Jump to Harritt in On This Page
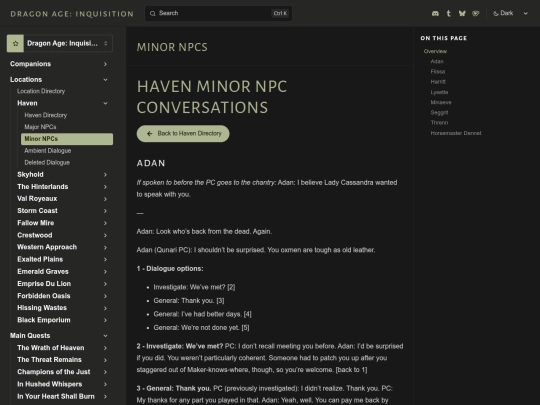 [438, 82]
